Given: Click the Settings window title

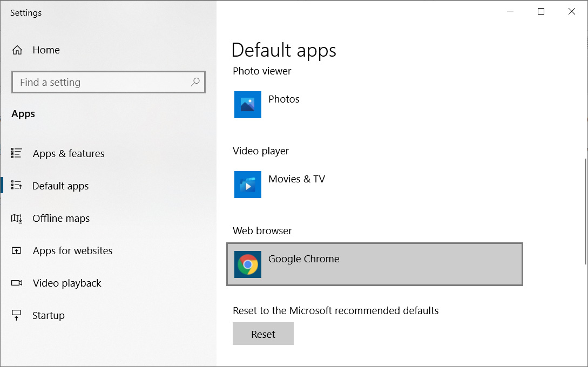Looking at the screenshot, I should tap(26, 13).
